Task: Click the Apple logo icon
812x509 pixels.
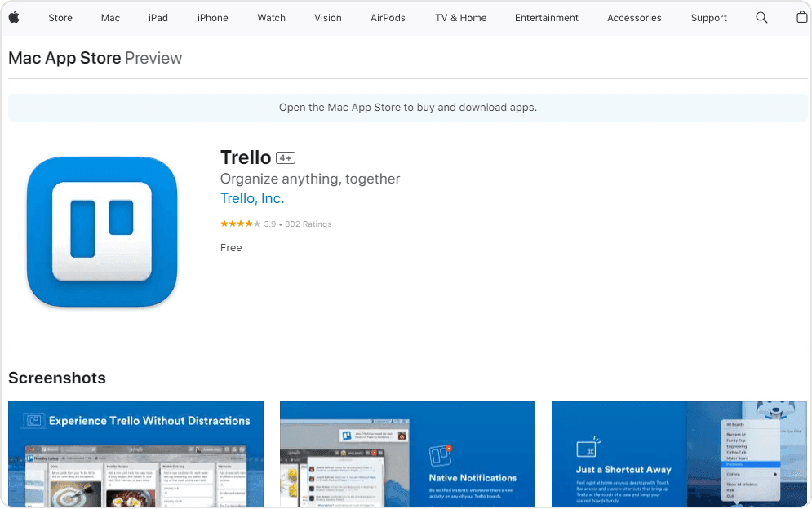Action: point(14,17)
